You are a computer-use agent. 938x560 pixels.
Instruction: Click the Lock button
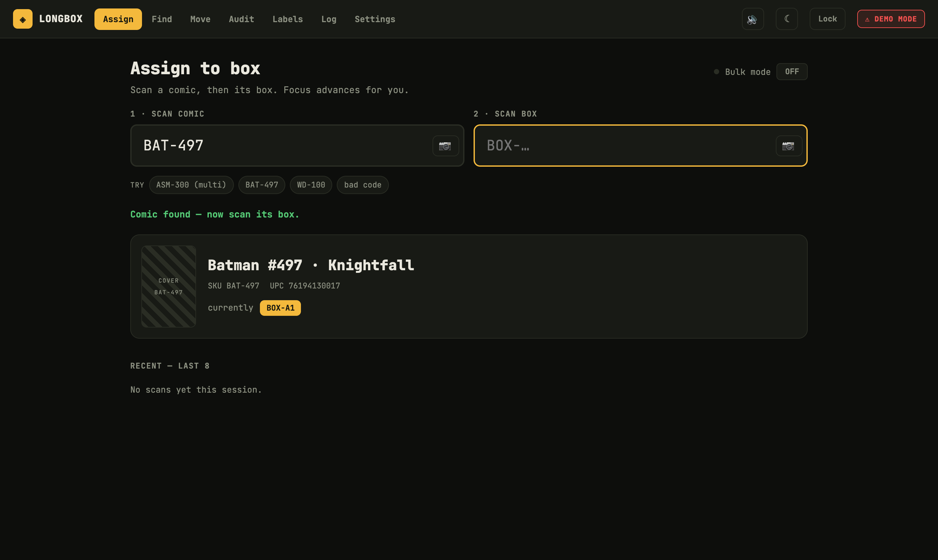[x=827, y=19]
